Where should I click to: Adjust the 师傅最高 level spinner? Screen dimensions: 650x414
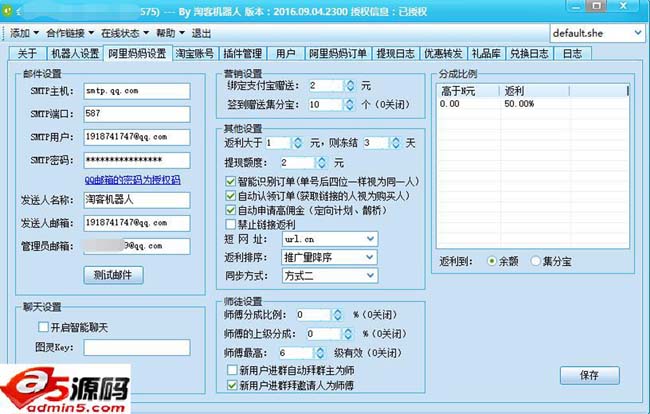(x=320, y=353)
